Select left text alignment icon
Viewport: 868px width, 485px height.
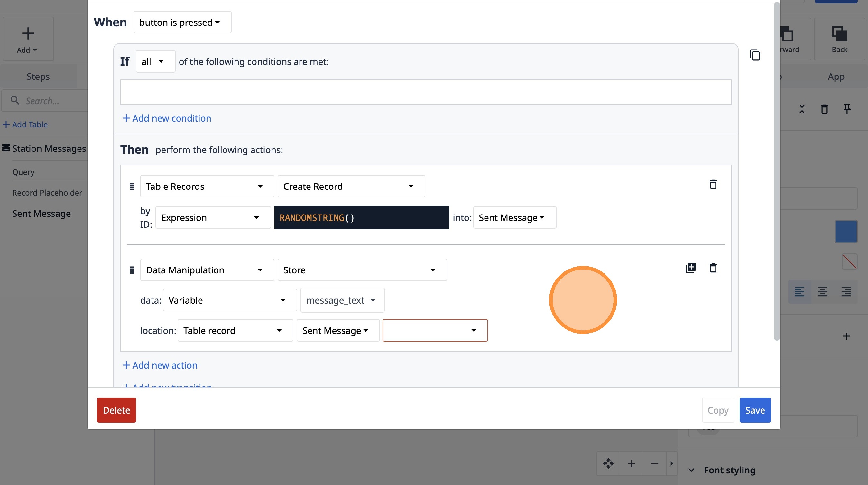click(x=799, y=292)
